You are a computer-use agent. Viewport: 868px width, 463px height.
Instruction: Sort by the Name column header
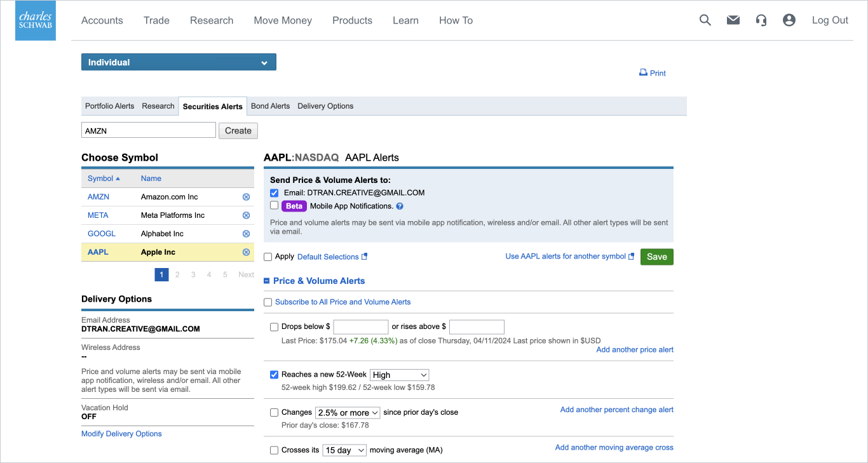tap(151, 178)
